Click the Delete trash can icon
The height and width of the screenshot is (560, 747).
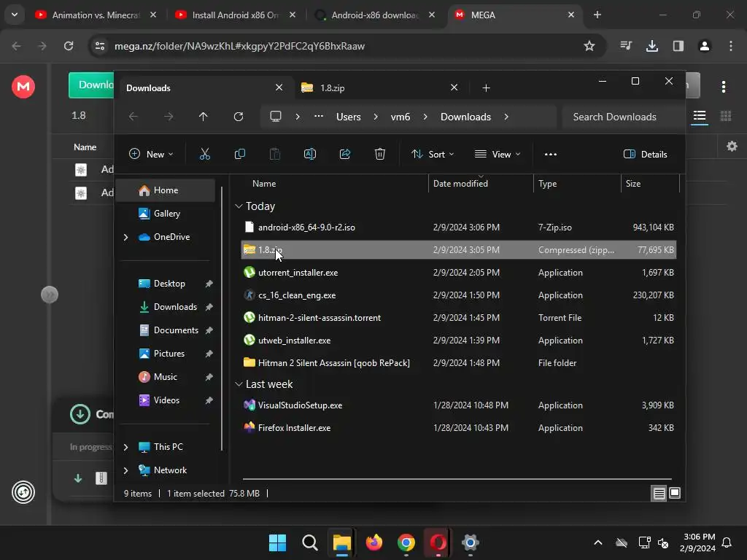[x=379, y=154]
